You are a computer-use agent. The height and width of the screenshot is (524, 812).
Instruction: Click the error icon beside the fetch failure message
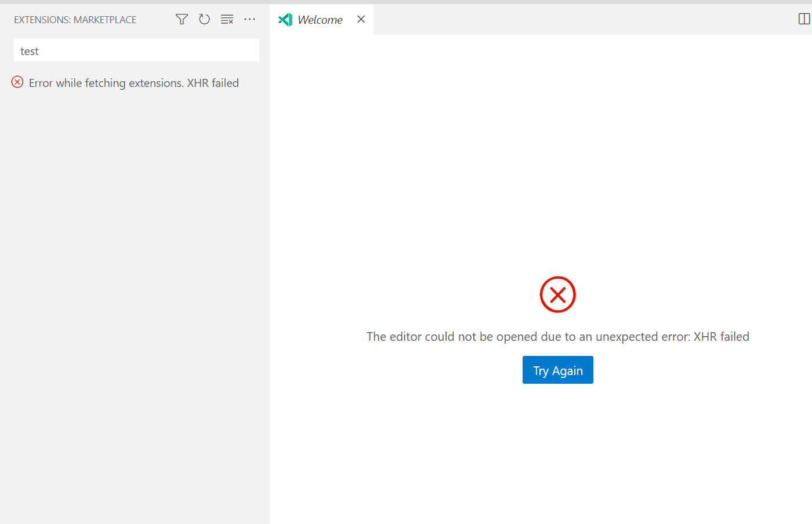[x=17, y=82]
